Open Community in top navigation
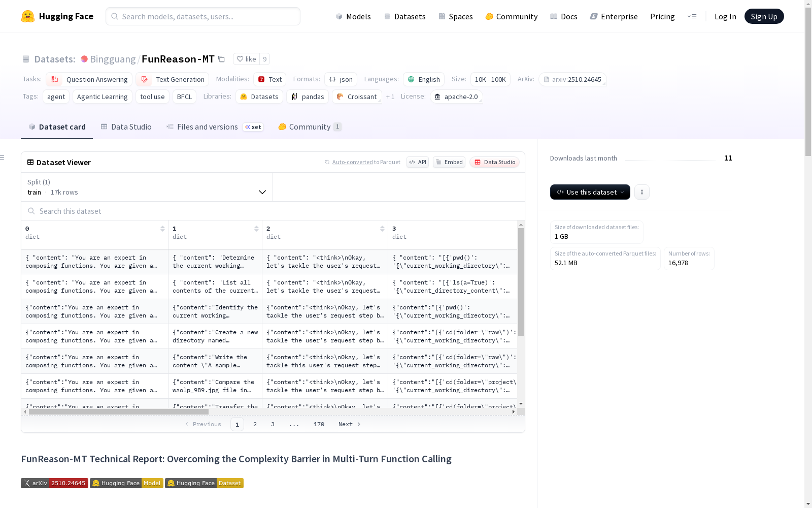 click(x=511, y=16)
